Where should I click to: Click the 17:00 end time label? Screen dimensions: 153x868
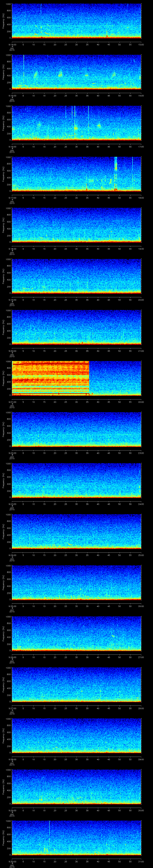[141, 147]
